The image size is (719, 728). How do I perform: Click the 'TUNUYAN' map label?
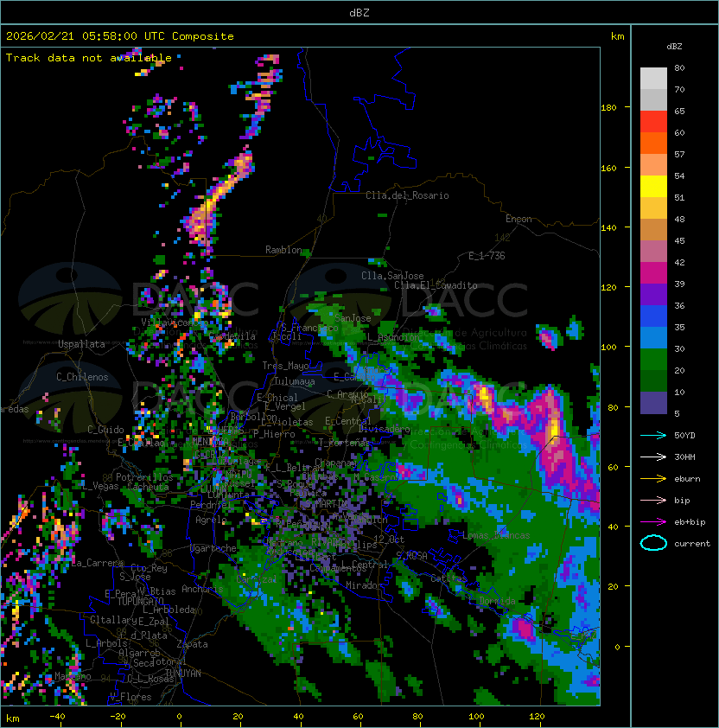pyautogui.click(x=183, y=674)
